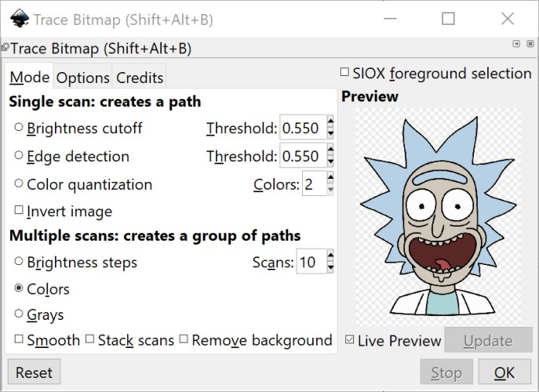Click the panel grip icon beside Trace Bitmap

[5, 47]
